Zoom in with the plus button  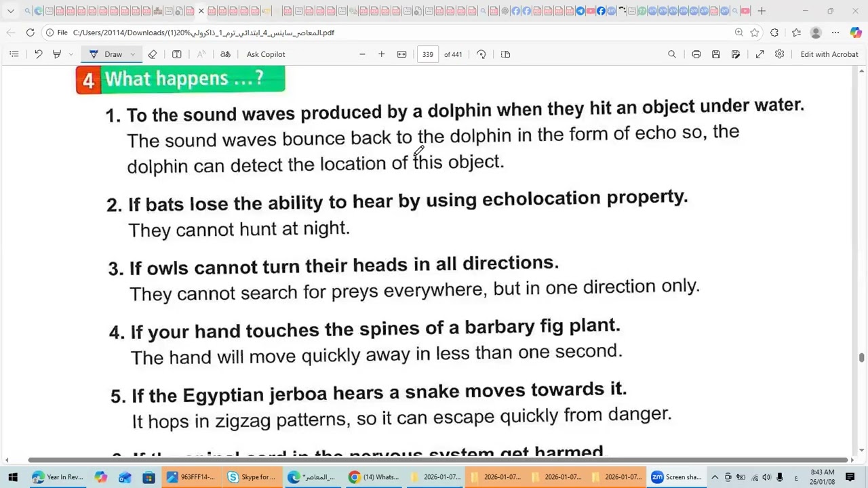pos(382,54)
